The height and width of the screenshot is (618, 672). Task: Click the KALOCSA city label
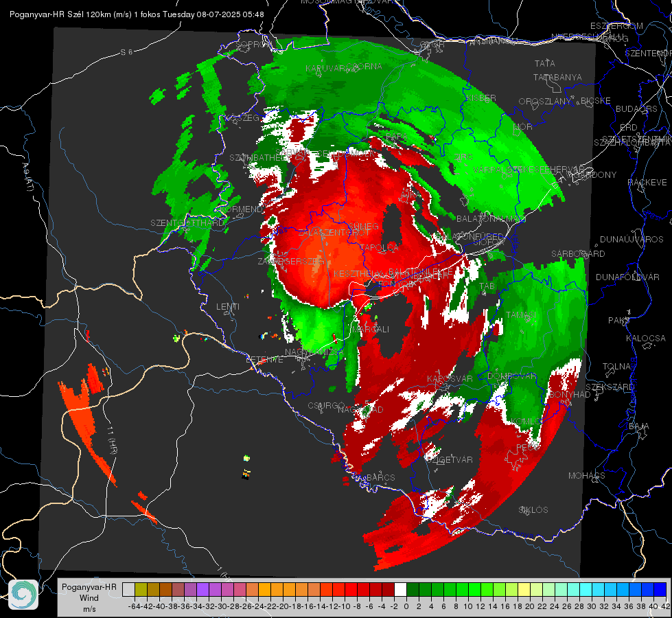(646, 339)
